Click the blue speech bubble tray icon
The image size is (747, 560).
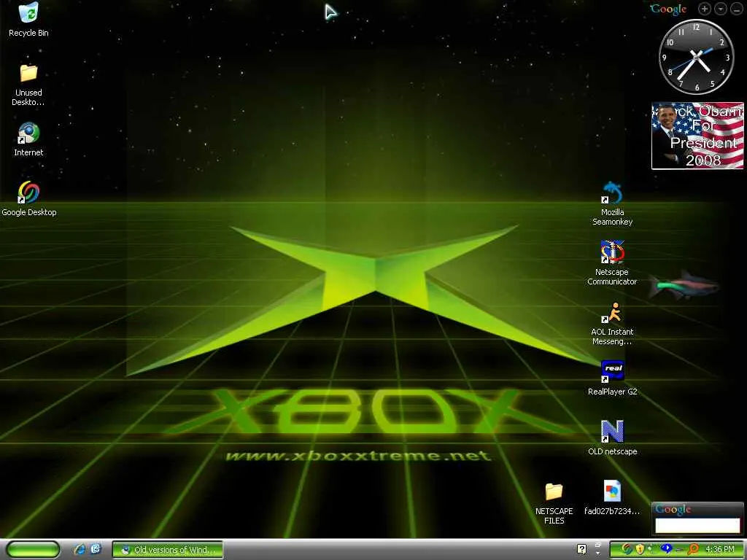coord(667,549)
